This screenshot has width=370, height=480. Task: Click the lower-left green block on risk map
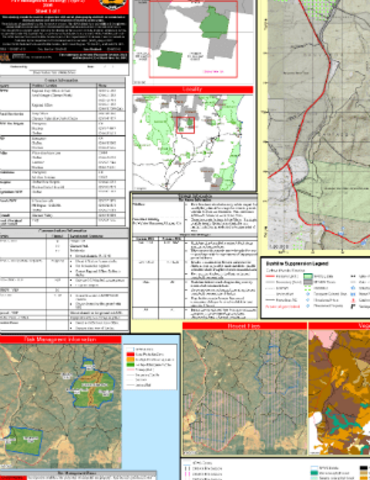[x=24, y=441]
